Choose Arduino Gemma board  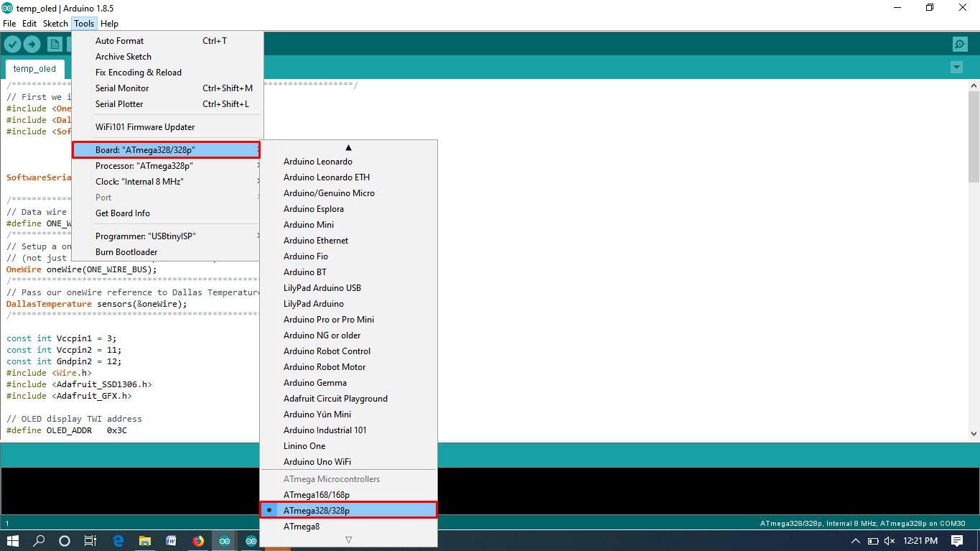click(x=348, y=383)
